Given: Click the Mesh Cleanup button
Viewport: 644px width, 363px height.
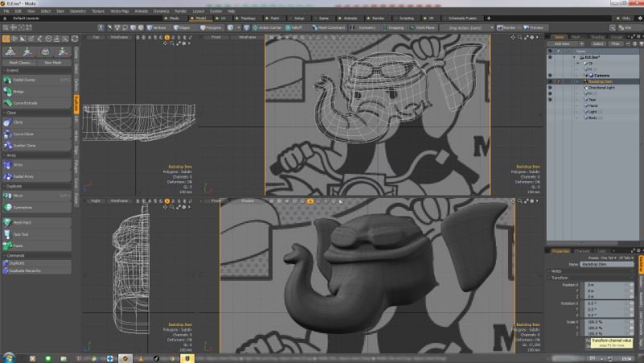Looking at the screenshot, I should click(19, 63).
